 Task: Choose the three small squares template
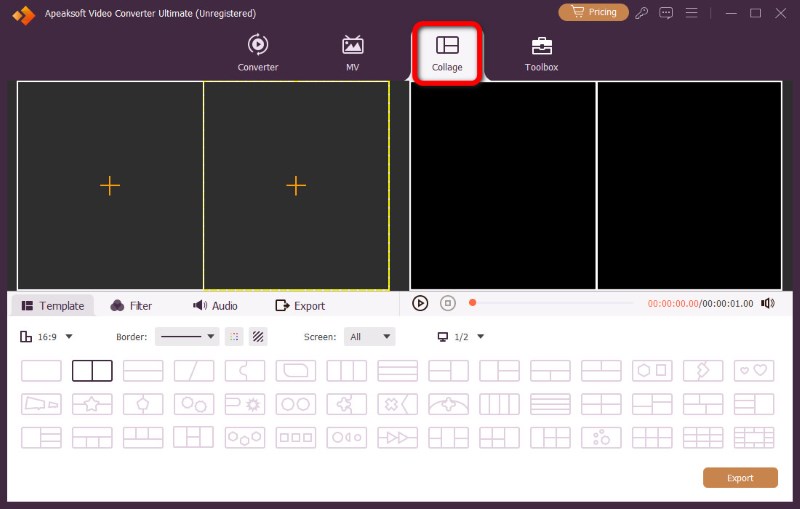tap(296, 438)
